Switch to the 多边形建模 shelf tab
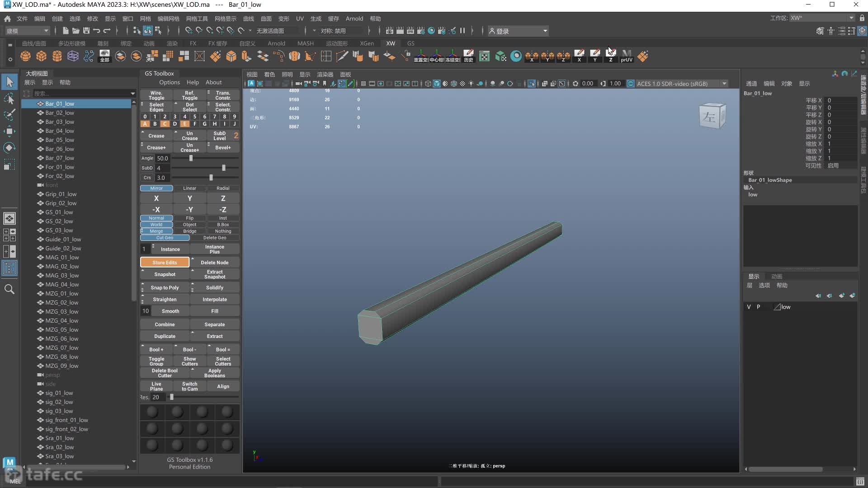 71,43
